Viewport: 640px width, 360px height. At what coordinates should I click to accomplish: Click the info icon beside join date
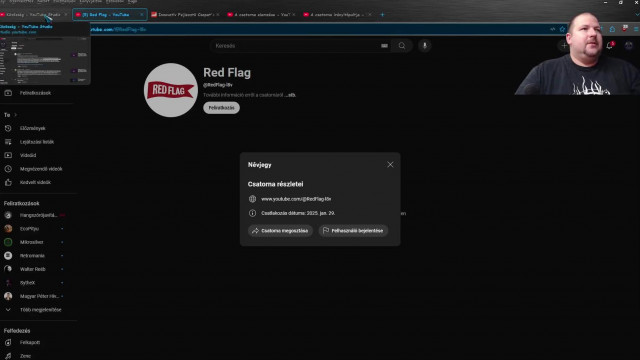coord(252,213)
